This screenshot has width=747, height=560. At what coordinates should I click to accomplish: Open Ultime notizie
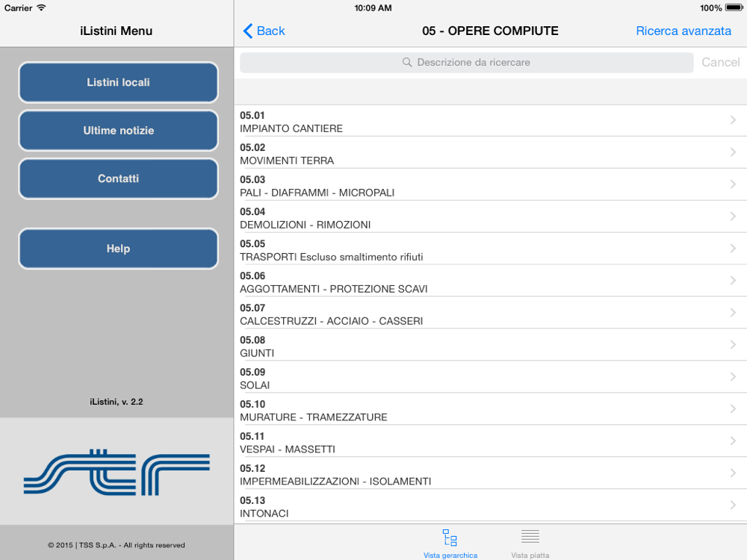[x=118, y=131]
